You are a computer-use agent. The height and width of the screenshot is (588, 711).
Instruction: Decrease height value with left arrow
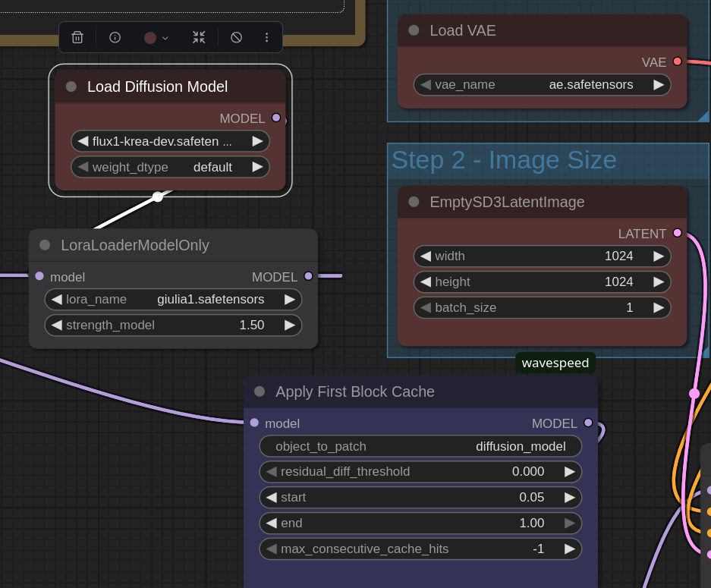pos(426,282)
